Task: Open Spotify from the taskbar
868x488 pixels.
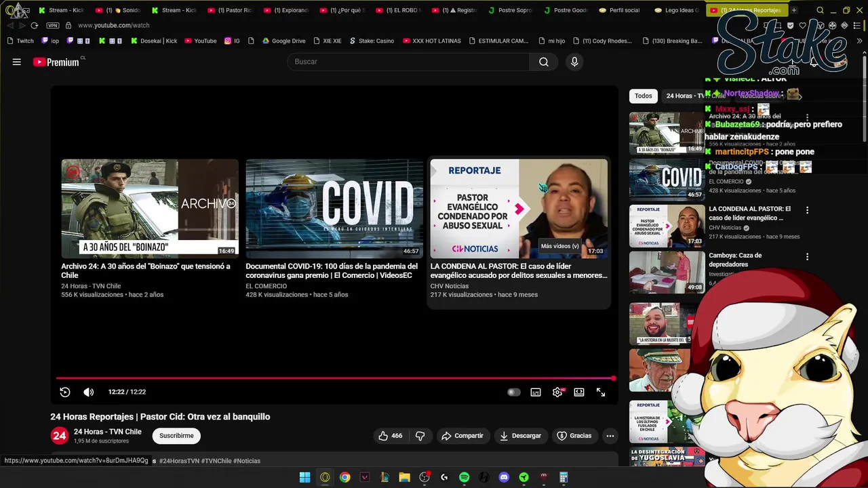Action: coord(464,477)
